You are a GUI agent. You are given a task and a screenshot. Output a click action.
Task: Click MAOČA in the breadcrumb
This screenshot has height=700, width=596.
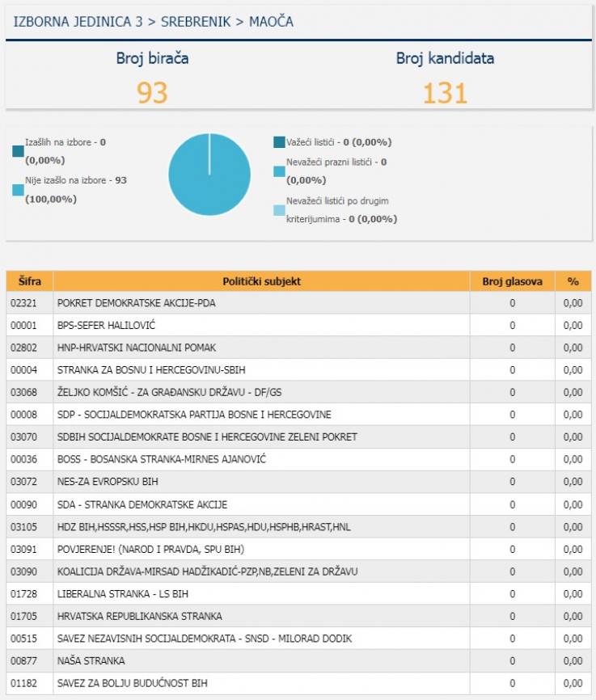click(270, 22)
